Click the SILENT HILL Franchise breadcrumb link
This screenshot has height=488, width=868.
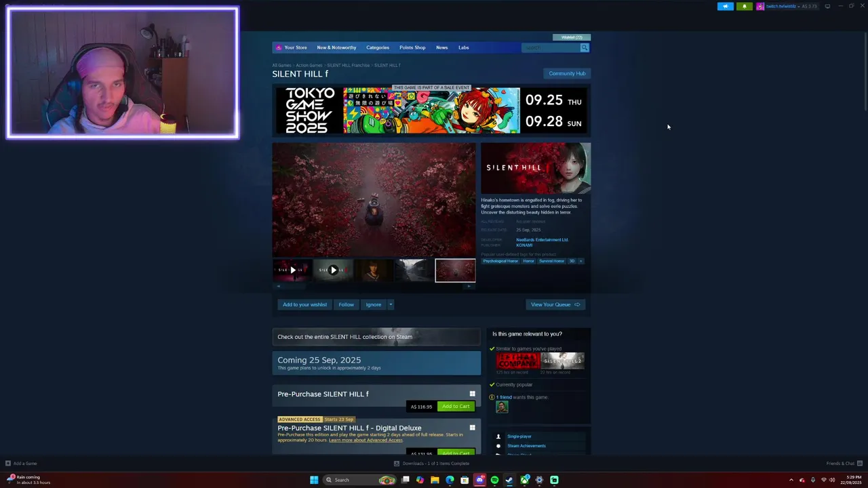coord(349,65)
